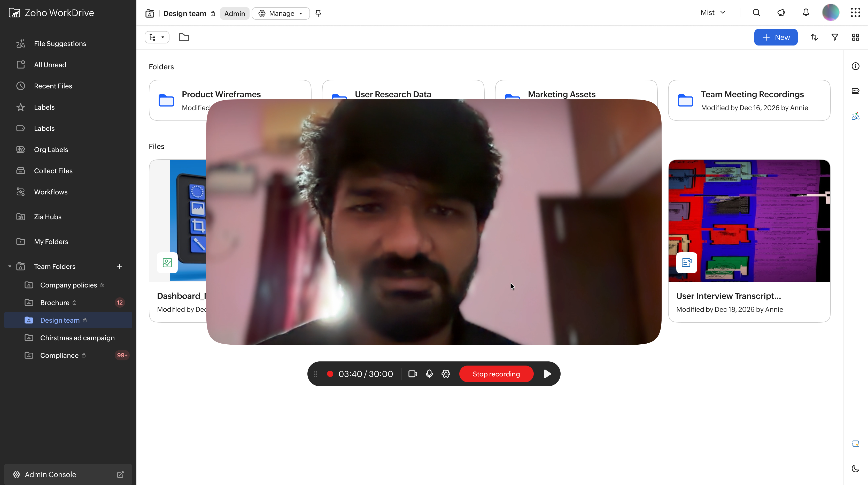Image resolution: width=868 pixels, height=485 pixels.
Task: Open the sort options icon
Action: (815, 37)
